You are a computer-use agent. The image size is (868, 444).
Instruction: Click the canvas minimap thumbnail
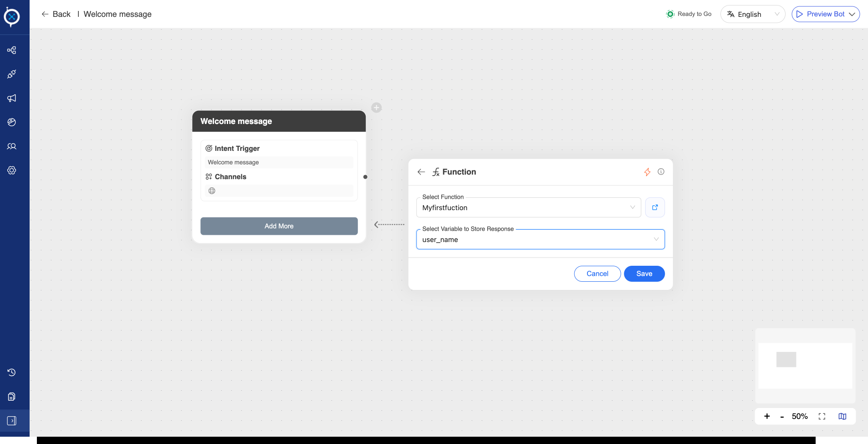coord(805,366)
